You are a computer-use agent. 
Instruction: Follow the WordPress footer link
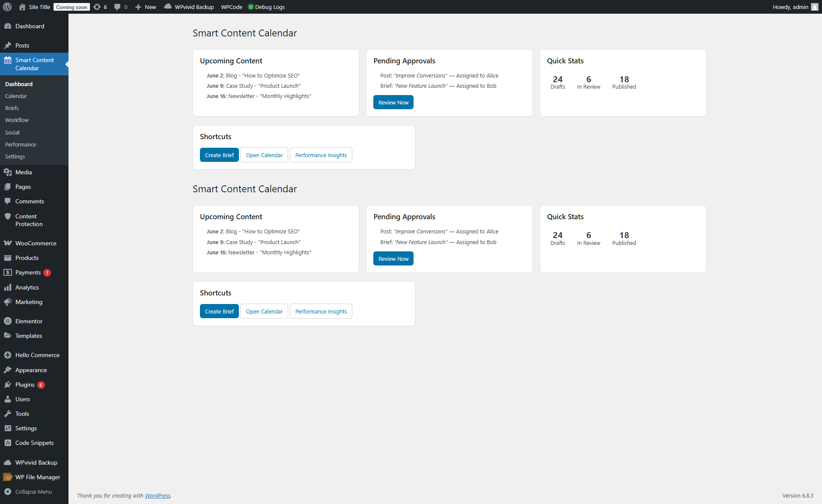(157, 495)
